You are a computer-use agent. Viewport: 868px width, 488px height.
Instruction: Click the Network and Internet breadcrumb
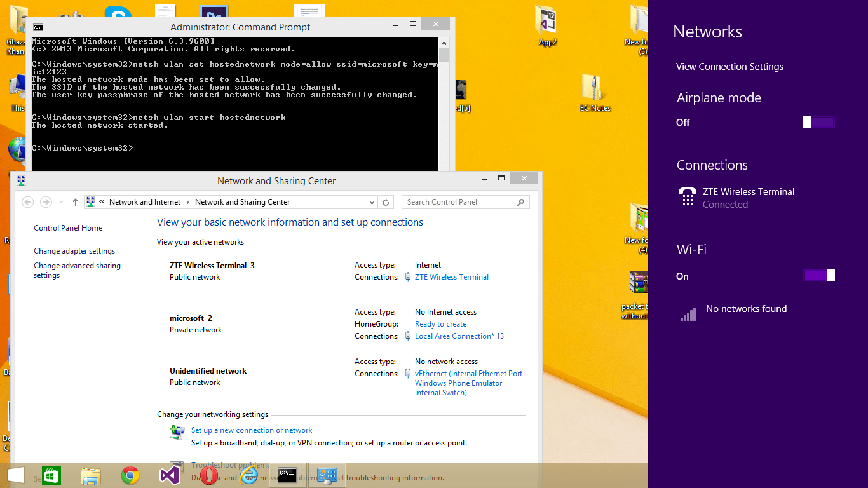coord(145,202)
